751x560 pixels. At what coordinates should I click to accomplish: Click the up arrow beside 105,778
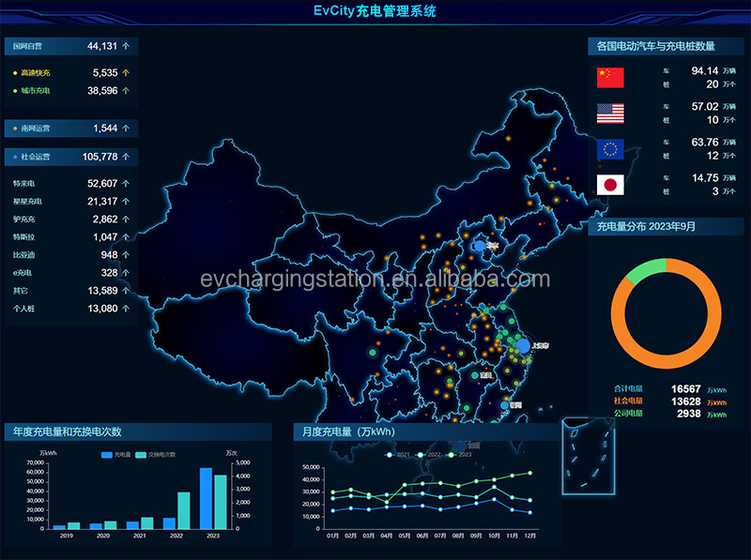126,157
